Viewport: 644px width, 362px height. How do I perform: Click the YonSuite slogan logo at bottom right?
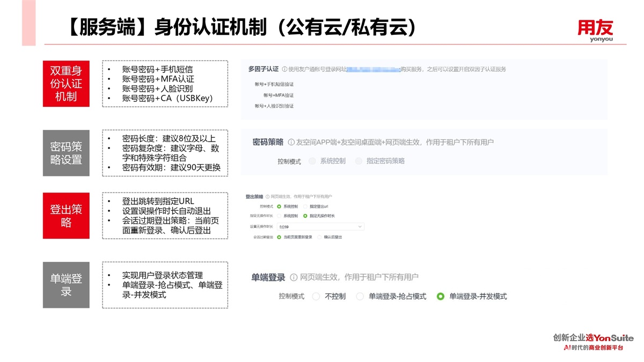(x=593, y=342)
